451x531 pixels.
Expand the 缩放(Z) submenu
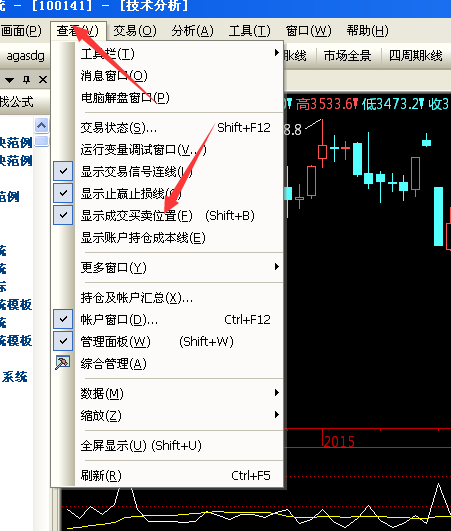[179, 415]
